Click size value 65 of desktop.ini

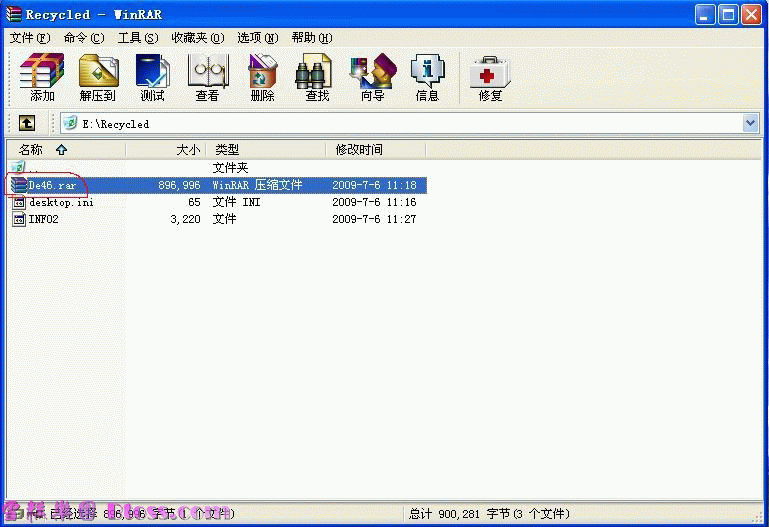[x=194, y=202]
